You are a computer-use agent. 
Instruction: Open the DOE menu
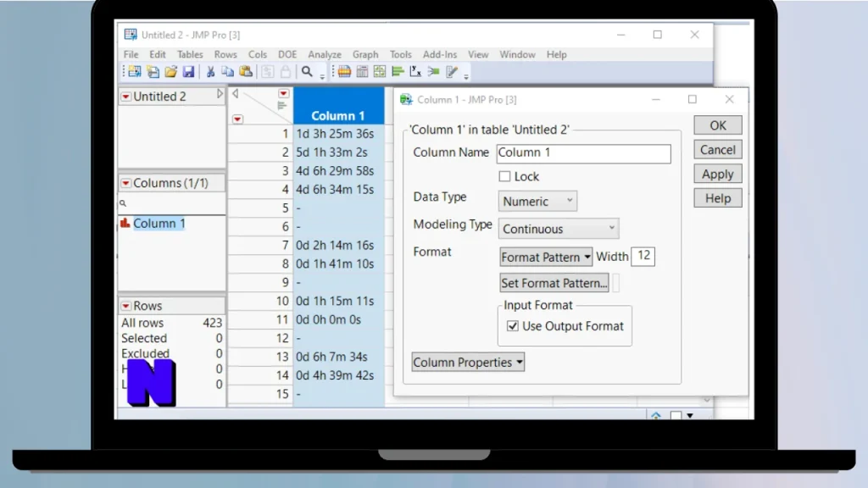287,54
